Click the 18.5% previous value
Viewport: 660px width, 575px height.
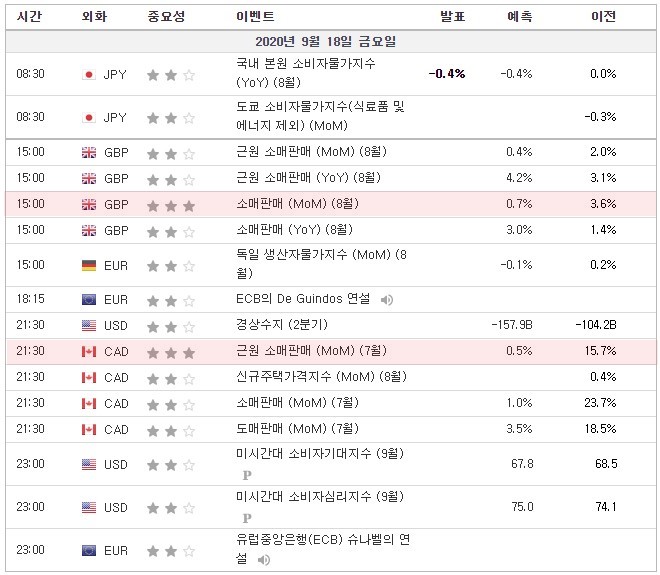(600, 429)
